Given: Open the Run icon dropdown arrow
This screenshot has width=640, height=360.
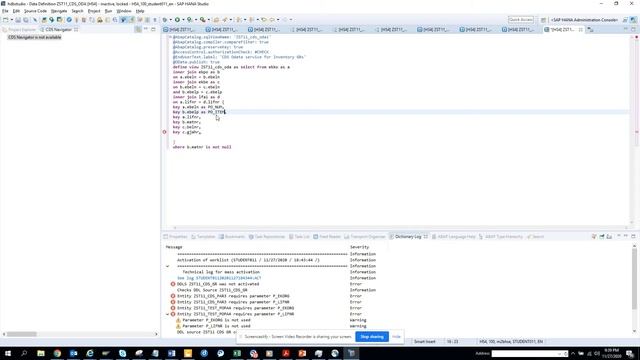Looking at the screenshot, I should coord(183,20).
